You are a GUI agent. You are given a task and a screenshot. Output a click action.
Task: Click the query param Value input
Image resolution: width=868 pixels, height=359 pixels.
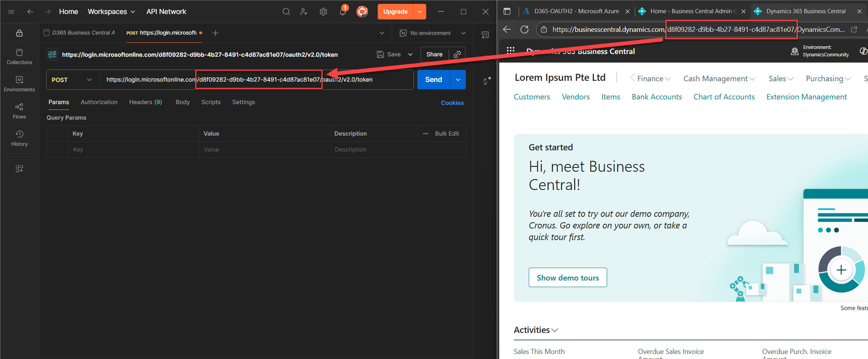coord(265,150)
